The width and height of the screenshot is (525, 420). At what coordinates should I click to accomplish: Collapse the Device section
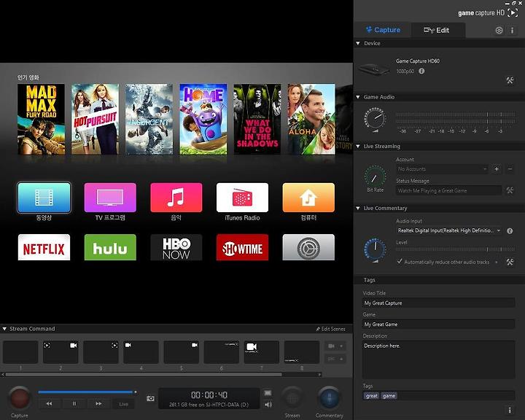pyautogui.click(x=358, y=43)
